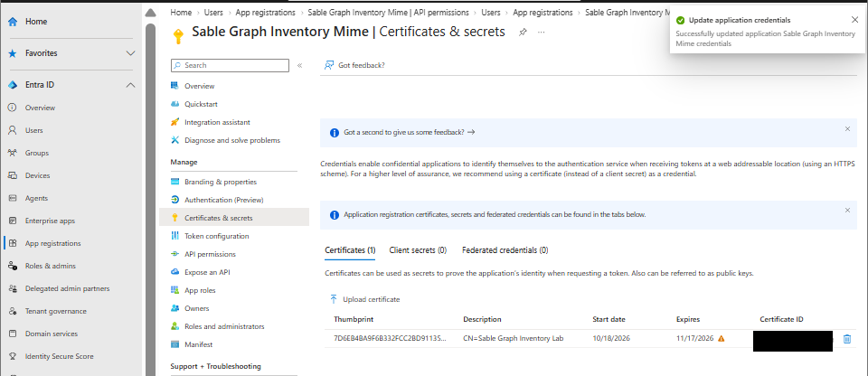This screenshot has width=868, height=376.
Task: Collapse the resource menu with double chevron
Action: coord(299,65)
